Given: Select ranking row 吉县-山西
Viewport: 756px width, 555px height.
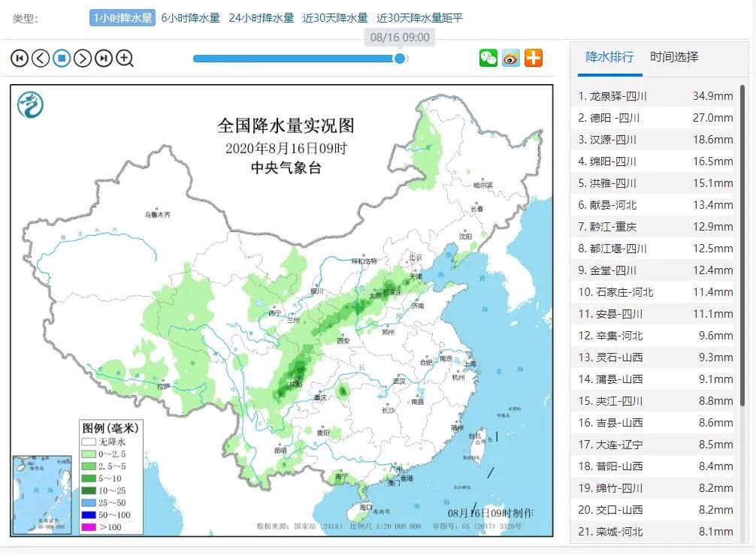Looking at the screenshot, I should click(x=655, y=423).
